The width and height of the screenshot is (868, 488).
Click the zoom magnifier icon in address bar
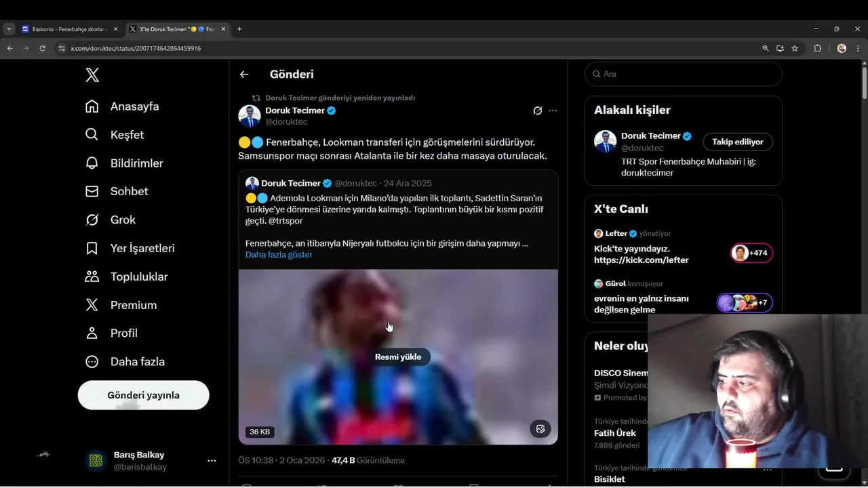(x=766, y=48)
